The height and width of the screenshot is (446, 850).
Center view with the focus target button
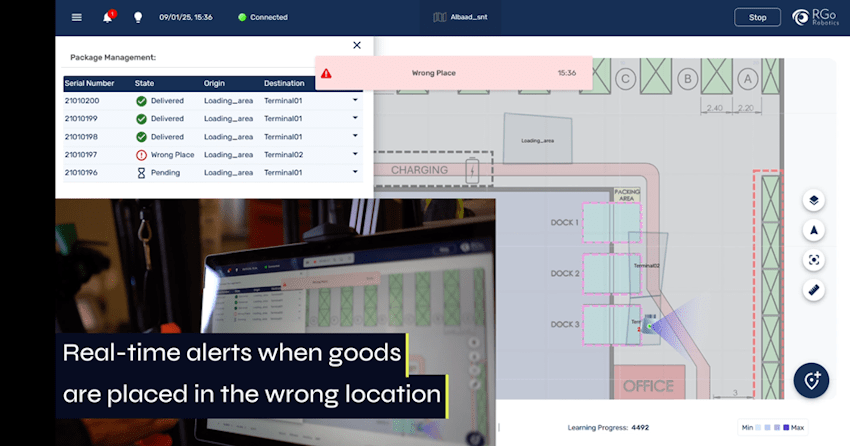[x=814, y=260]
